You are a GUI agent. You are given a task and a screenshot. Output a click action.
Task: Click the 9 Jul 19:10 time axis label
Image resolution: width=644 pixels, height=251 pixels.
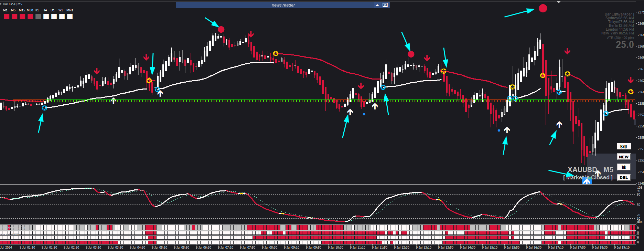[x=622, y=248]
